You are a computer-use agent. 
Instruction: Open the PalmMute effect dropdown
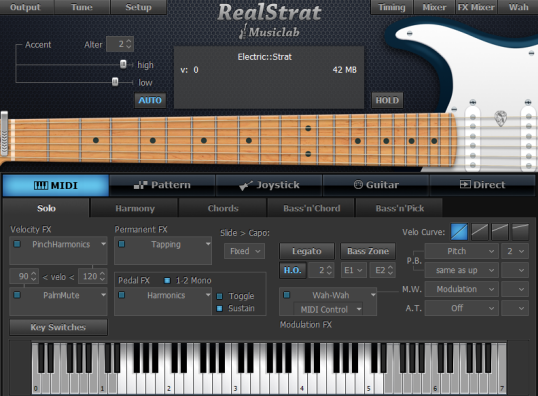point(103,295)
